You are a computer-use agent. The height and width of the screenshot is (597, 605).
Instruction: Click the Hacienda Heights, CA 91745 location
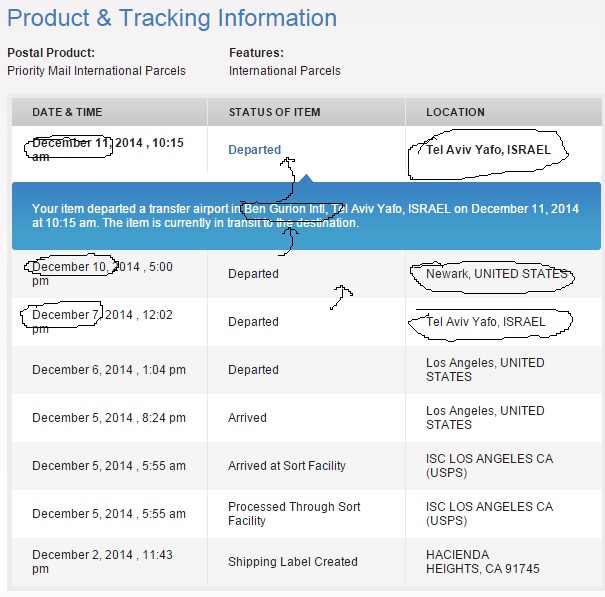tap(481, 562)
